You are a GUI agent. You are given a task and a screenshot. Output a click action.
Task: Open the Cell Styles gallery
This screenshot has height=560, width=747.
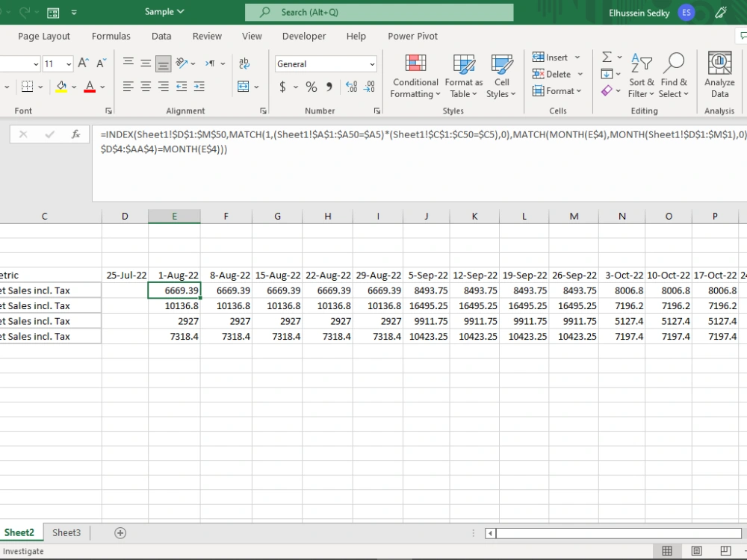501,75
